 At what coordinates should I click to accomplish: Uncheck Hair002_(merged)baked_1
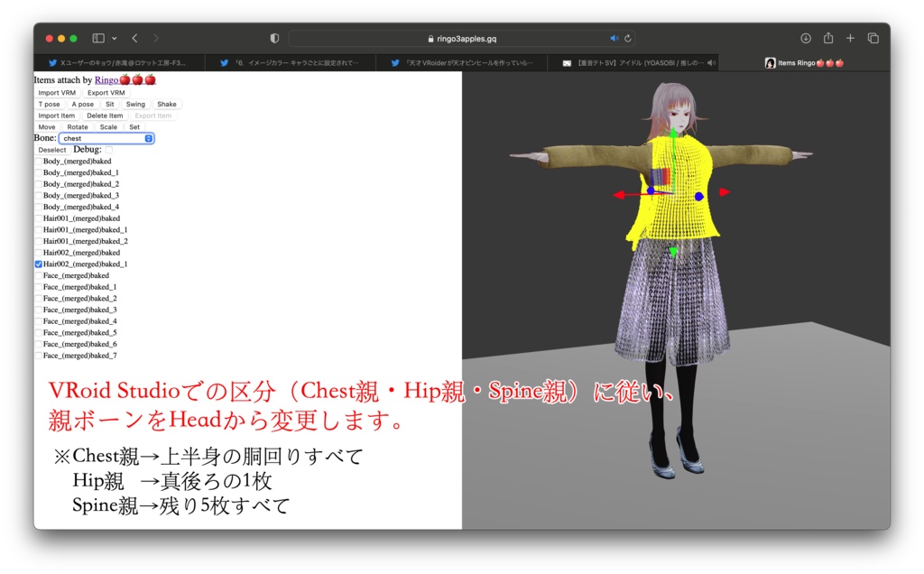[37, 264]
